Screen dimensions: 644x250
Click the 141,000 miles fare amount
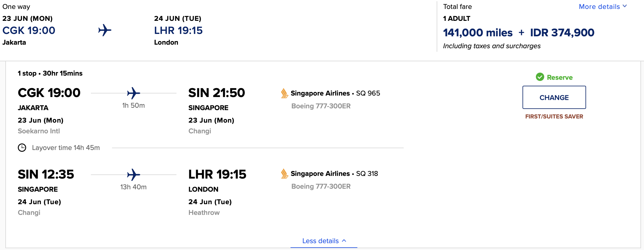(478, 32)
